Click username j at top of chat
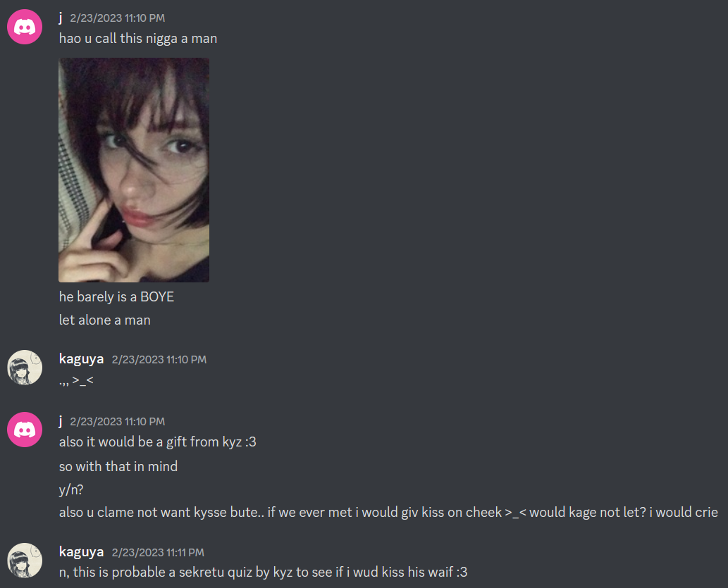The height and width of the screenshot is (588, 728). coord(61,18)
